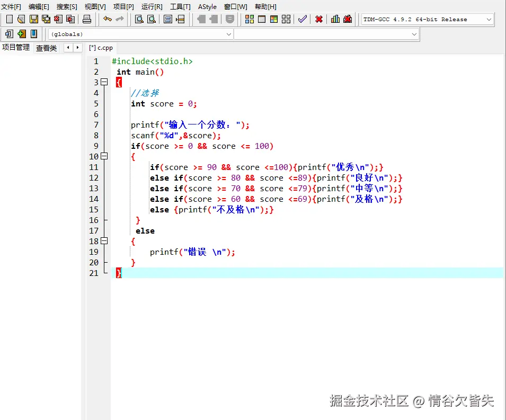Collapse the fold at line 3
Screen dimensions: 506x420
pyautogui.click(x=104, y=82)
